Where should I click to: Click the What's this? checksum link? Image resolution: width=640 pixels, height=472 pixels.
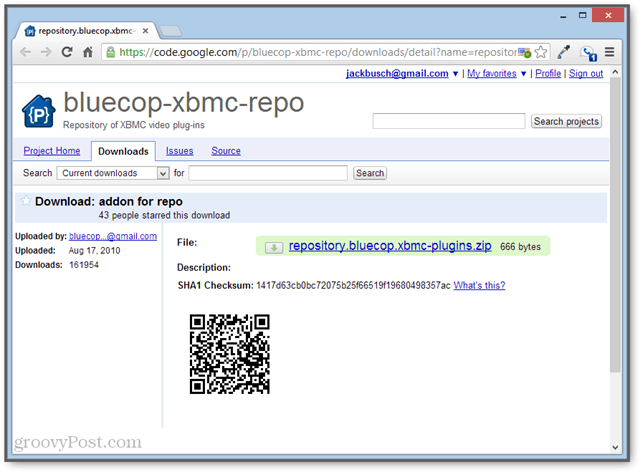coord(479,285)
